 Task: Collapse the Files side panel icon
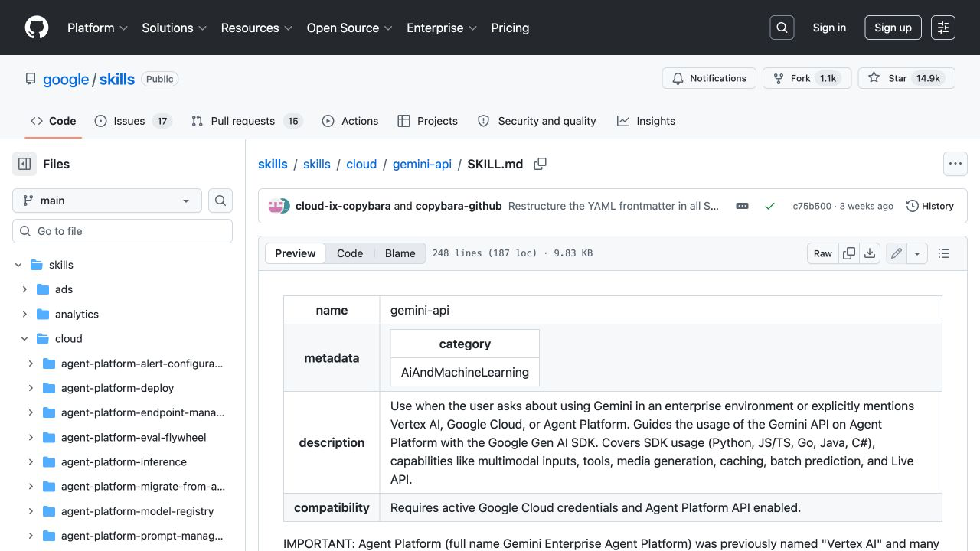(24, 164)
